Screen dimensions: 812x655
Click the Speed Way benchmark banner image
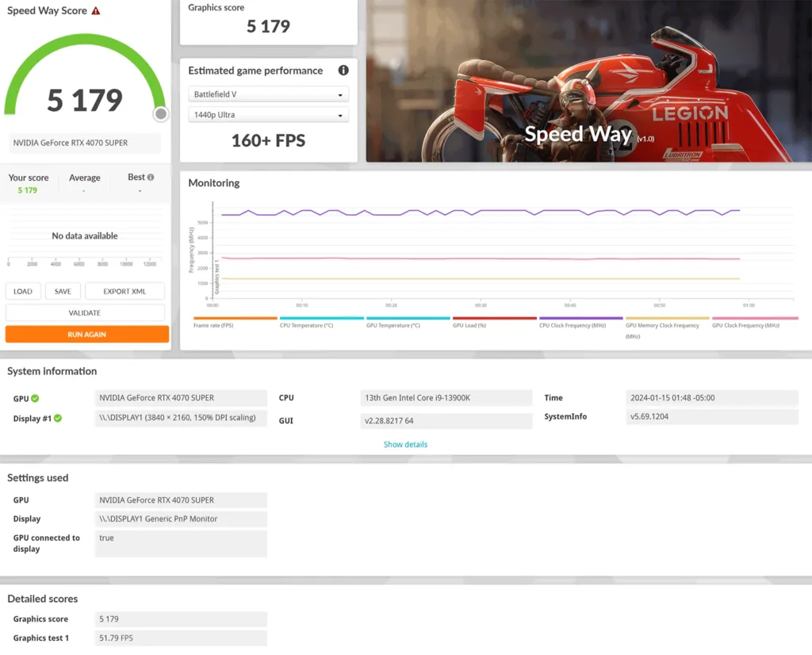pyautogui.click(x=589, y=82)
